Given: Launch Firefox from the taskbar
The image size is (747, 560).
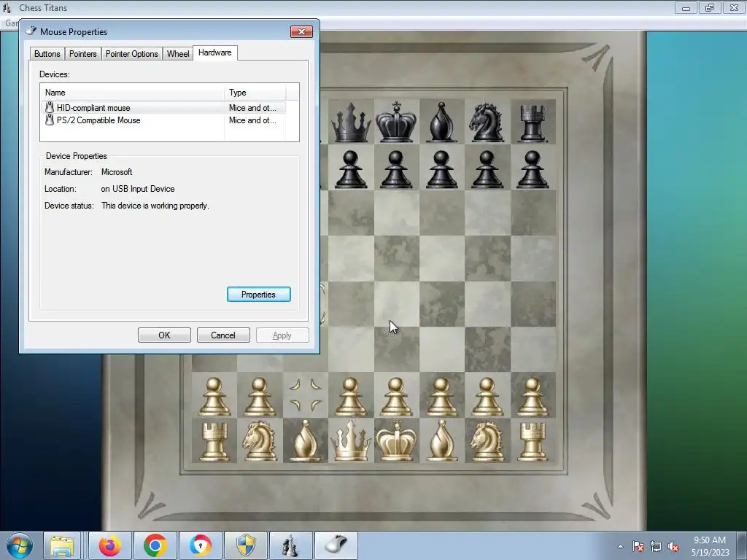Looking at the screenshot, I should point(109,545).
